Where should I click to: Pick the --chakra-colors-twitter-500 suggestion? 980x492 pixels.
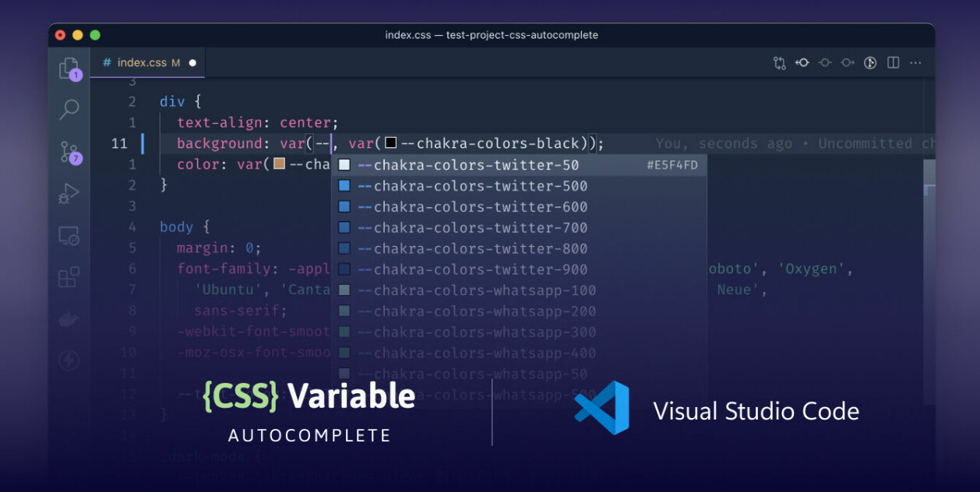[519, 186]
